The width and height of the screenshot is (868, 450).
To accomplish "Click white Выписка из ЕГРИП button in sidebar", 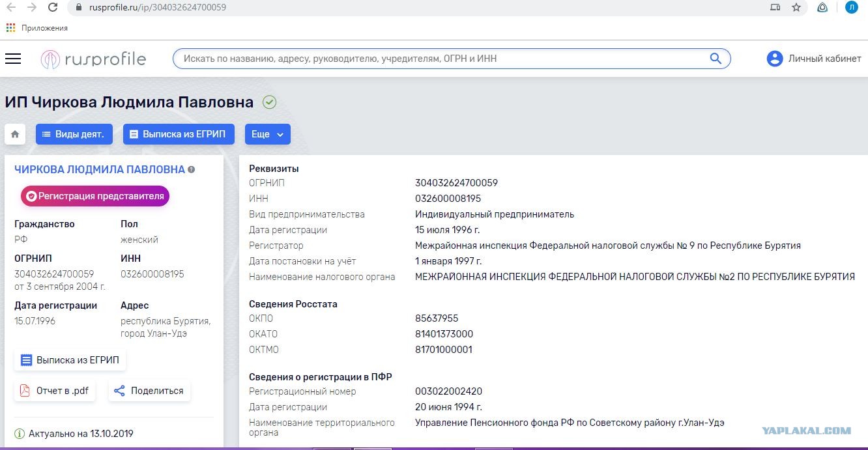I will click(70, 360).
